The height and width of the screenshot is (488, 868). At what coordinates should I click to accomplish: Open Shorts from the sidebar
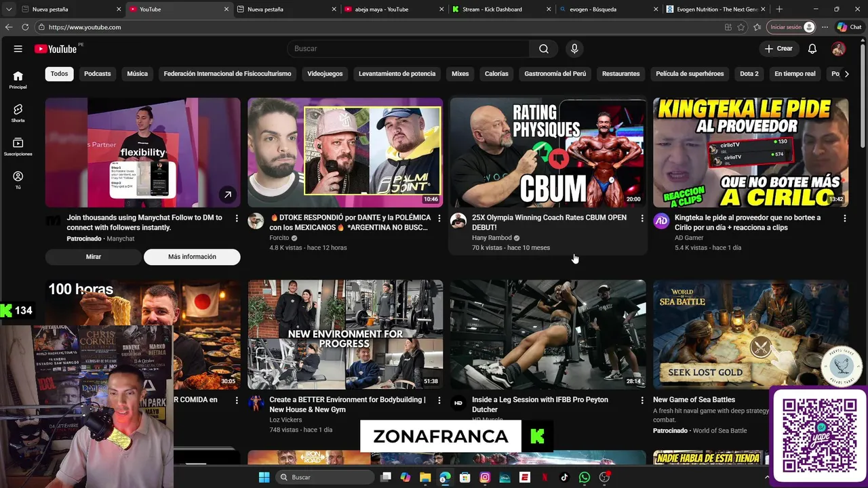point(18,113)
